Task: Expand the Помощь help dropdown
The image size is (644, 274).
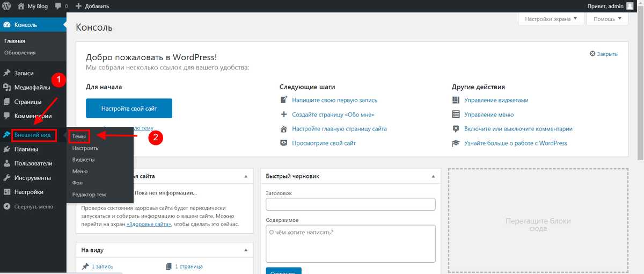Action: tap(608, 19)
